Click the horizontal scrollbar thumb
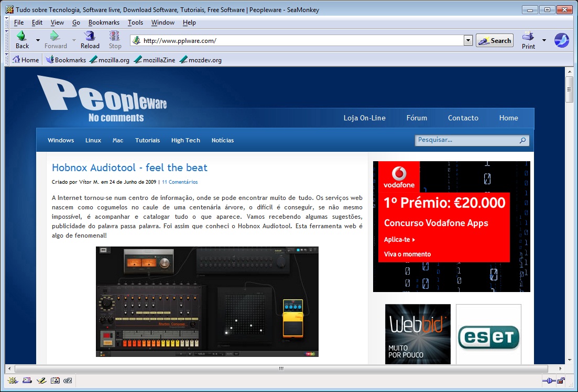Viewport: 578px width, 392px height. [x=281, y=368]
